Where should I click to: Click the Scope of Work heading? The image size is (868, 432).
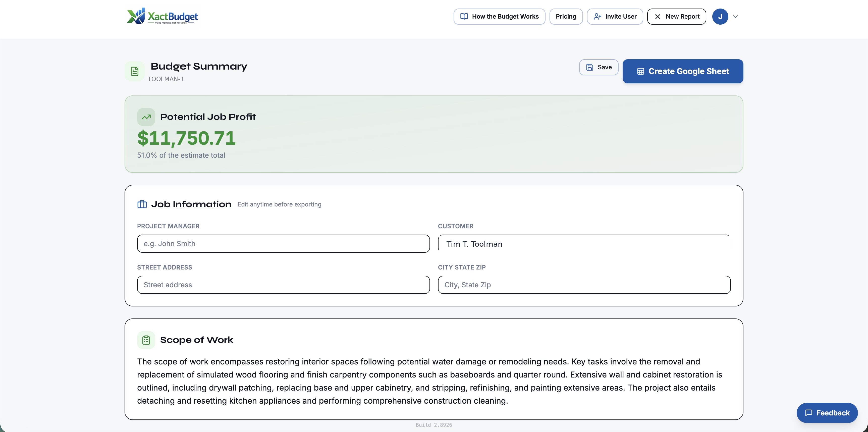pos(196,340)
